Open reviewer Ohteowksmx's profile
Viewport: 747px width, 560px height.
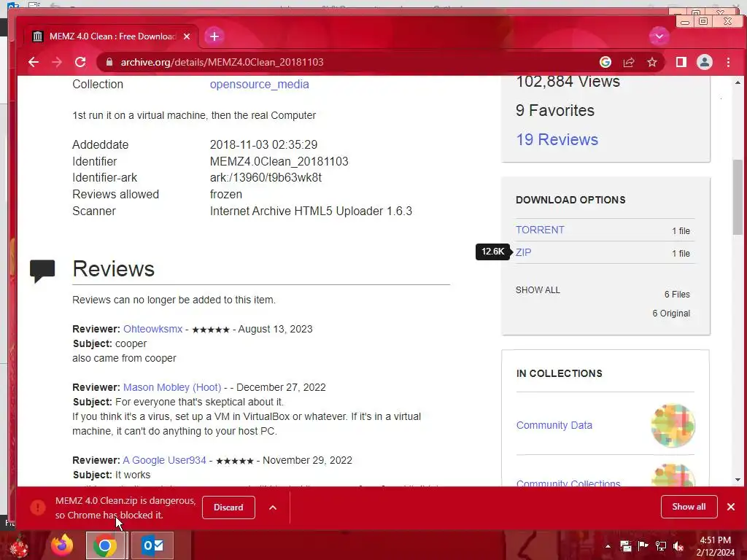point(153,329)
